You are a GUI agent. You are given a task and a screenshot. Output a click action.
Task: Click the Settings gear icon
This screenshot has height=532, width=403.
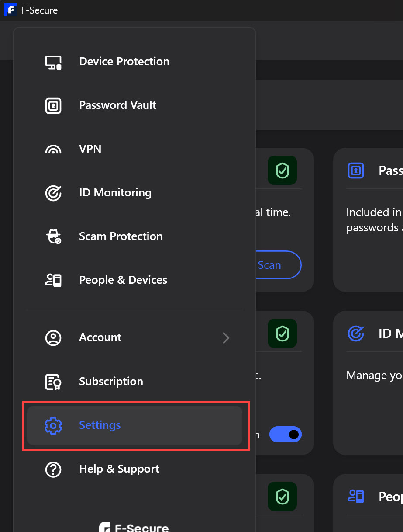coord(53,425)
